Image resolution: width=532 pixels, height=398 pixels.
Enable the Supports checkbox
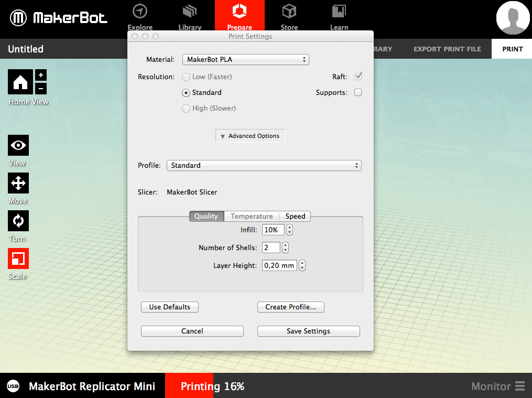358,92
